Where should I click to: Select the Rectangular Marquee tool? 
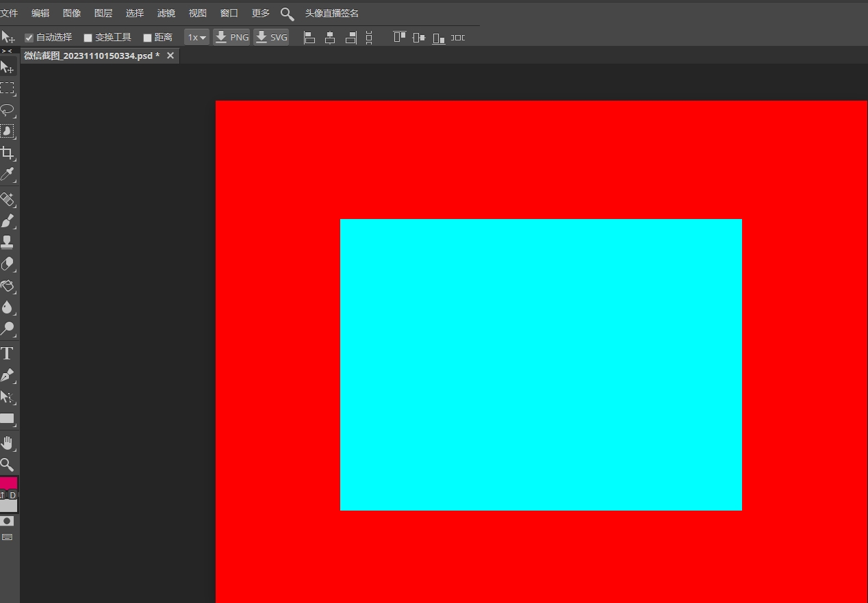(8, 88)
